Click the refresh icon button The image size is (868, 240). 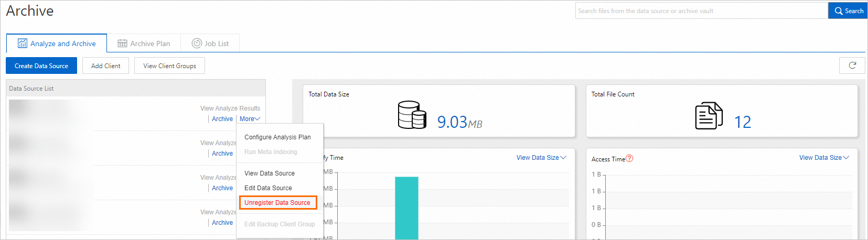[x=852, y=66]
